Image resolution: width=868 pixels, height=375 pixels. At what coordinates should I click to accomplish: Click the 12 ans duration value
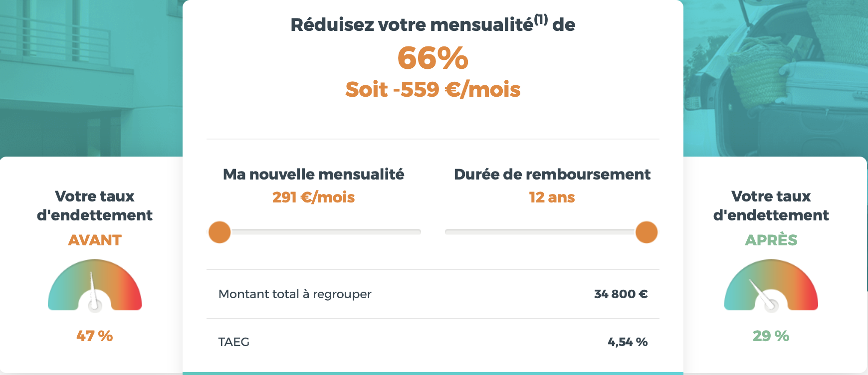click(x=552, y=197)
